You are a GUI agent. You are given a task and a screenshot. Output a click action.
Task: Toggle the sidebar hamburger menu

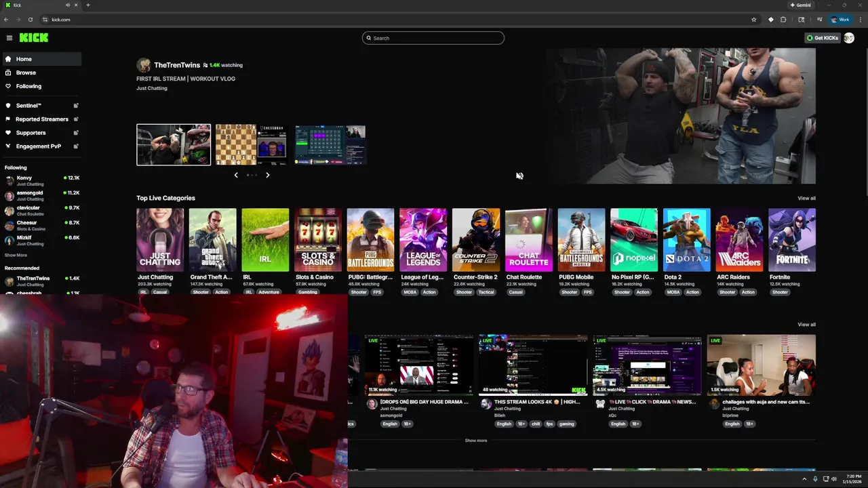pyautogui.click(x=9, y=38)
